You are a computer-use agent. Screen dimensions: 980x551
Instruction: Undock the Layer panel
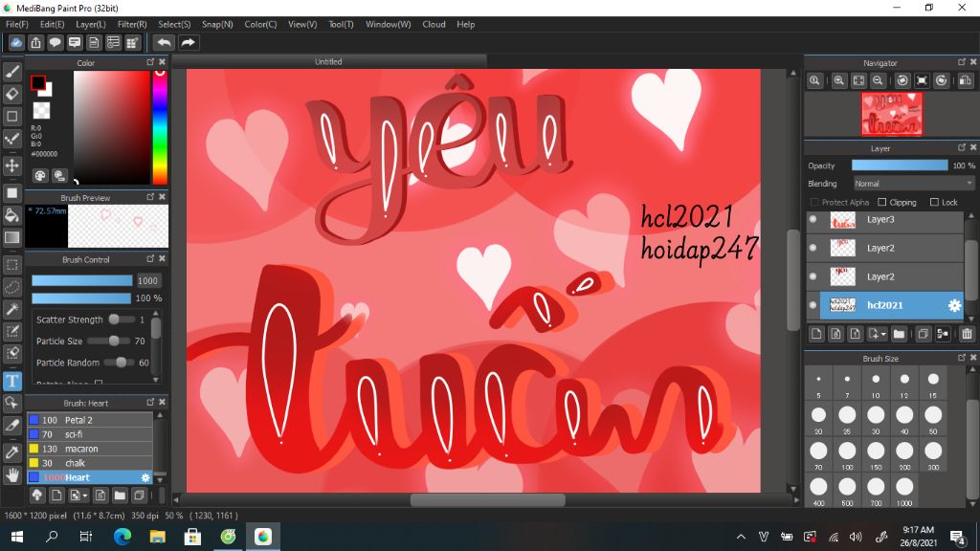pos(962,147)
